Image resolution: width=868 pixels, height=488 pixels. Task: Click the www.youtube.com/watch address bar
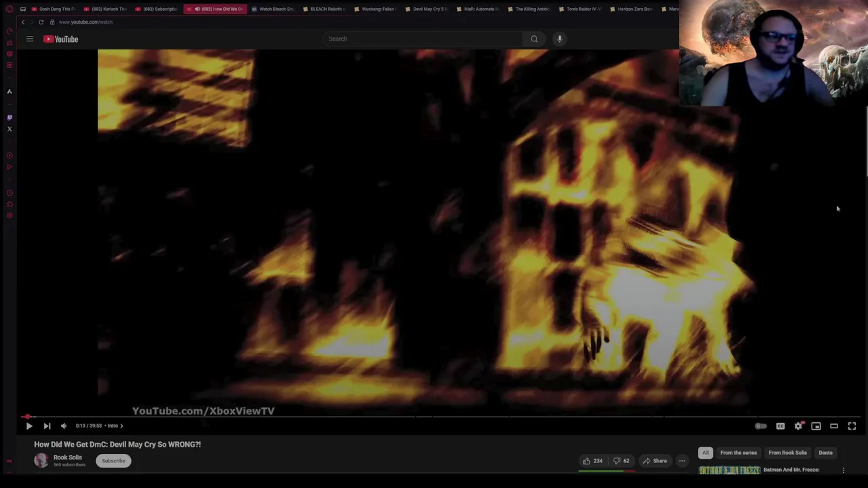tap(85, 22)
